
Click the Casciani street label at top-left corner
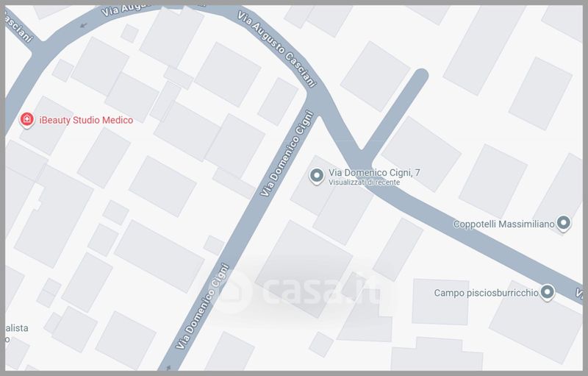click(19, 26)
